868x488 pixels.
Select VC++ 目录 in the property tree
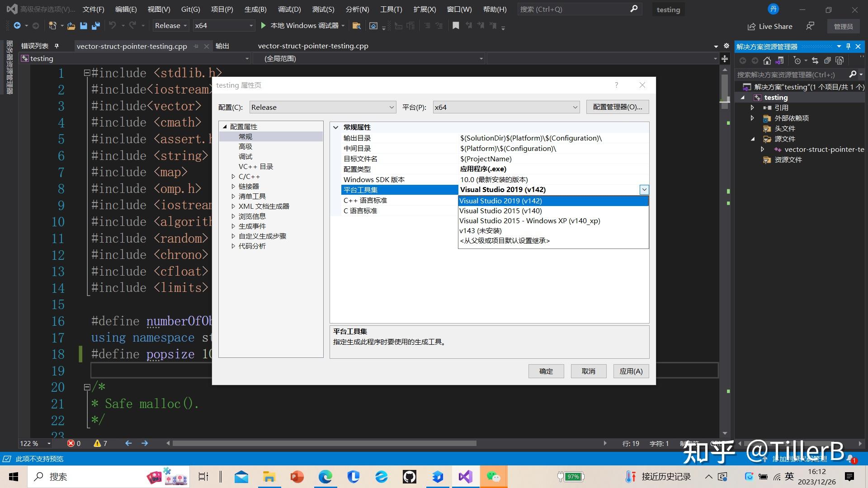coord(256,166)
